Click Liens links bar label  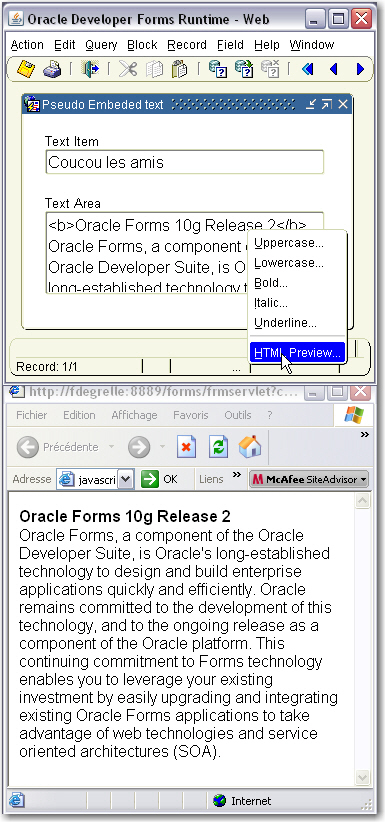click(211, 479)
